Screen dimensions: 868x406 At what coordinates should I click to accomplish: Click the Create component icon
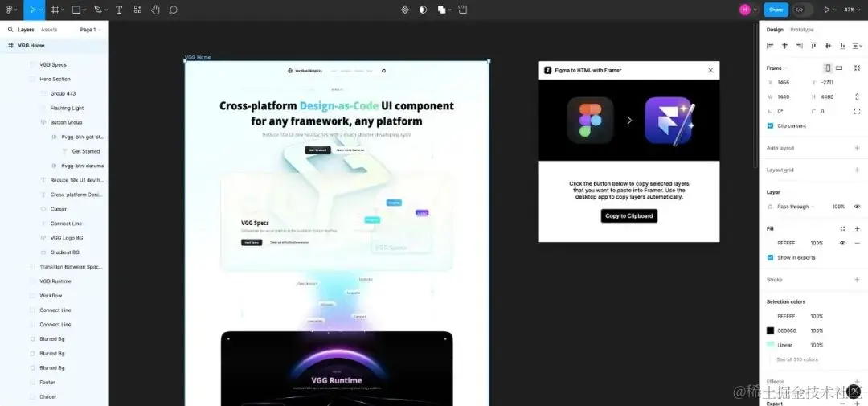pyautogui.click(x=404, y=10)
